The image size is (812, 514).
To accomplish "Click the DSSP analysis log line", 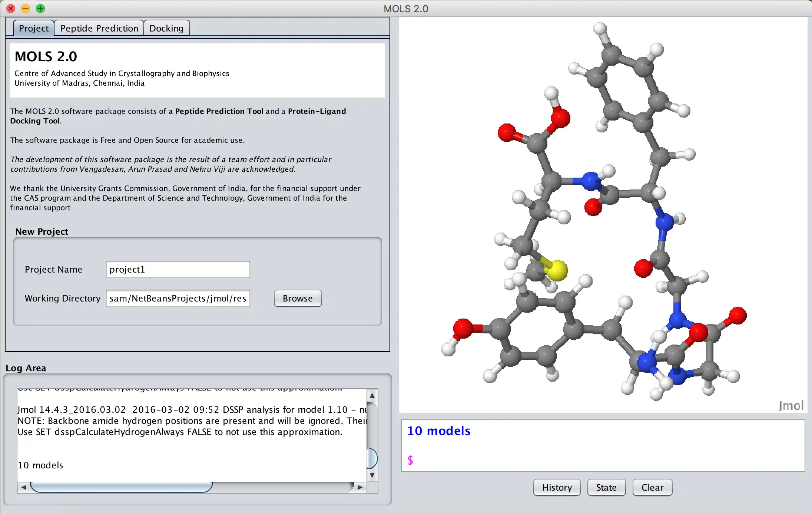I will tap(192, 409).
